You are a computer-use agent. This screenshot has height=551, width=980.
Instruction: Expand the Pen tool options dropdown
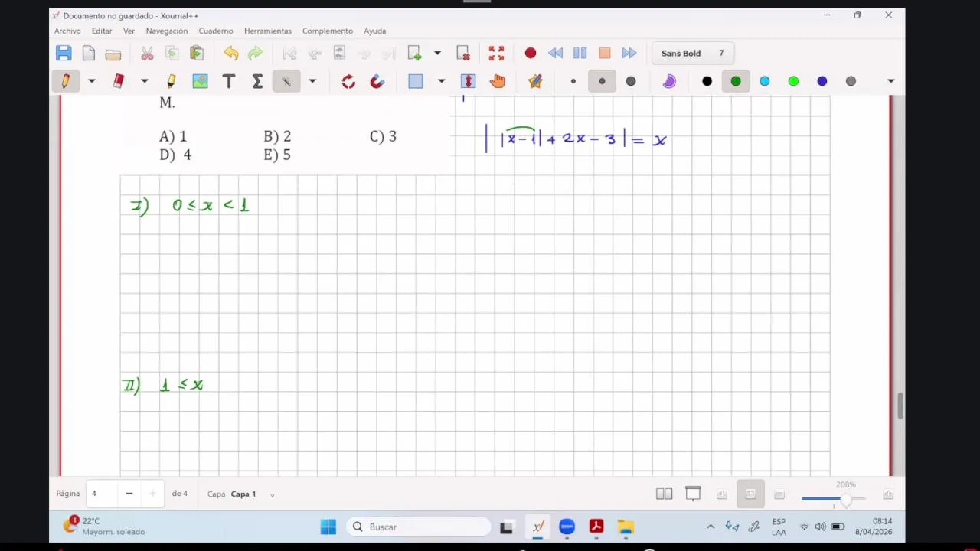pyautogui.click(x=91, y=81)
